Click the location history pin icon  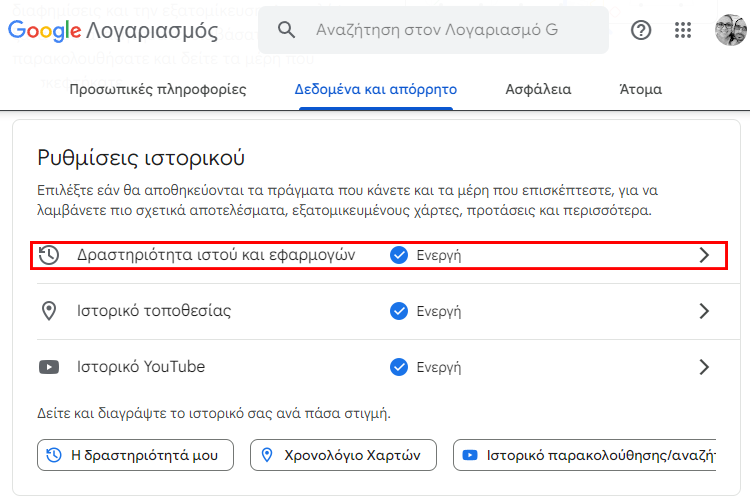[49, 311]
